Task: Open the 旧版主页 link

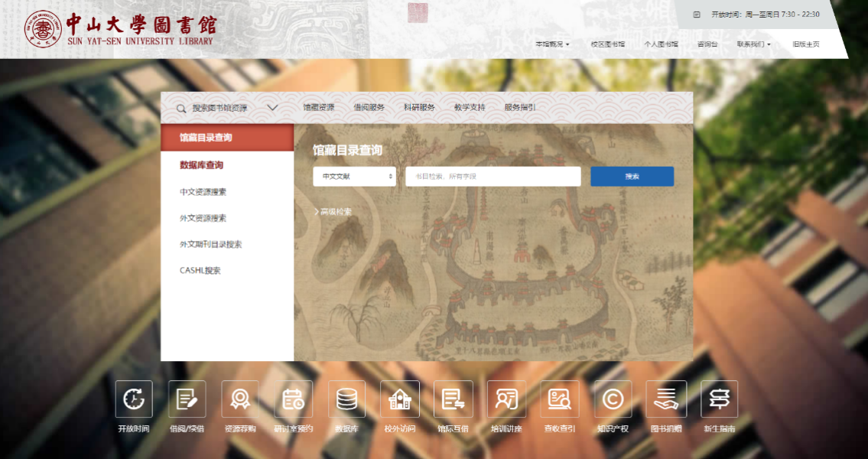Action: [x=806, y=44]
